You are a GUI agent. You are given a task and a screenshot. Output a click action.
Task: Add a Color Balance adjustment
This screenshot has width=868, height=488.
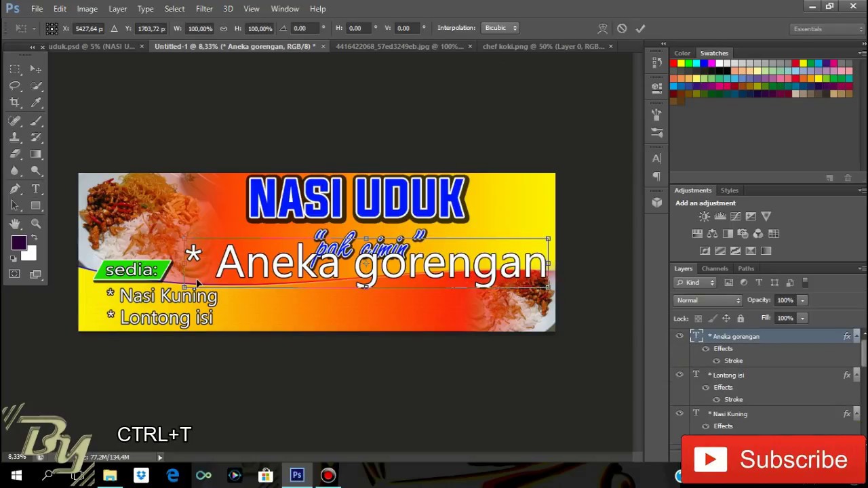(712, 234)
